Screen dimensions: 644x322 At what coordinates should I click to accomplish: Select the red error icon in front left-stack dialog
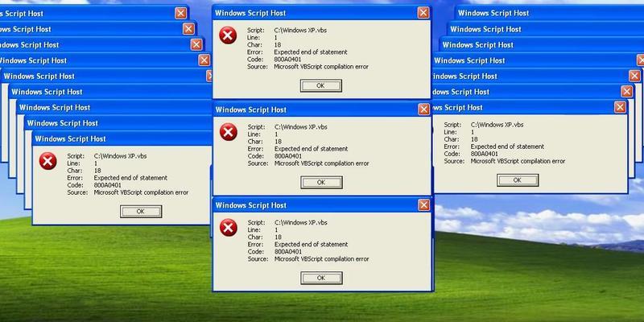pos(48,161)
